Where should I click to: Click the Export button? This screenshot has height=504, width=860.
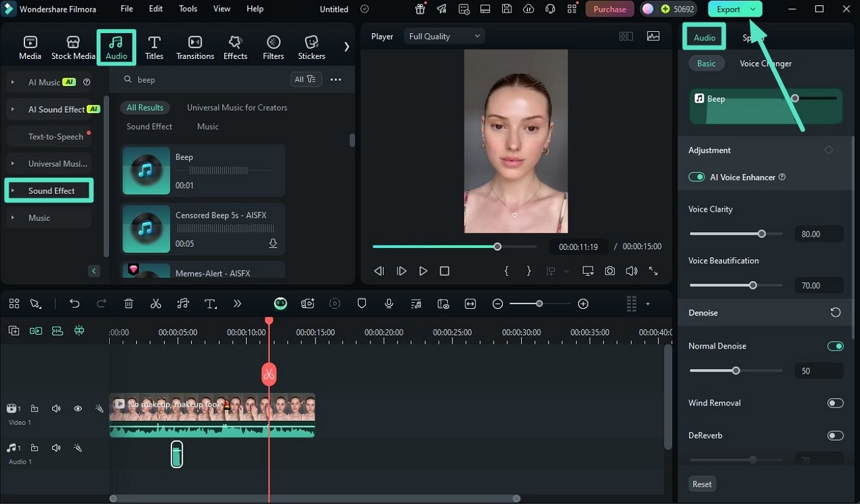pyautogui.click(x=728, y=9)
